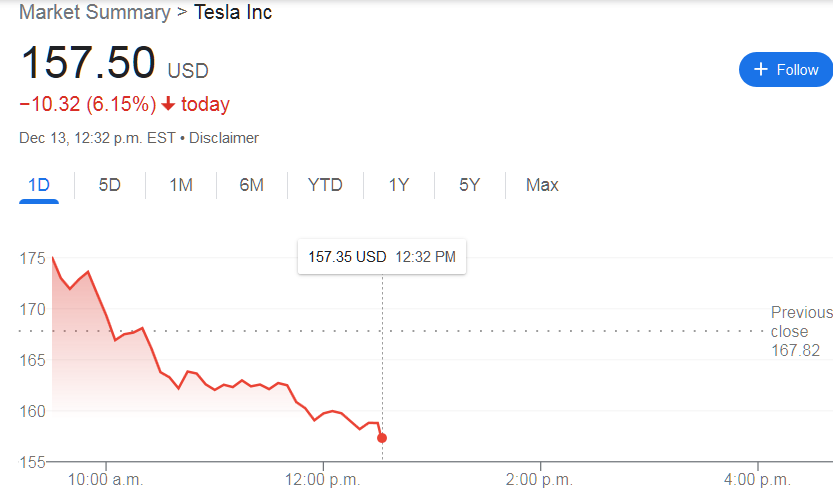This screenshot has height=498, width=833.
Task: Open the YTD chart view
Action: [325, 185]
